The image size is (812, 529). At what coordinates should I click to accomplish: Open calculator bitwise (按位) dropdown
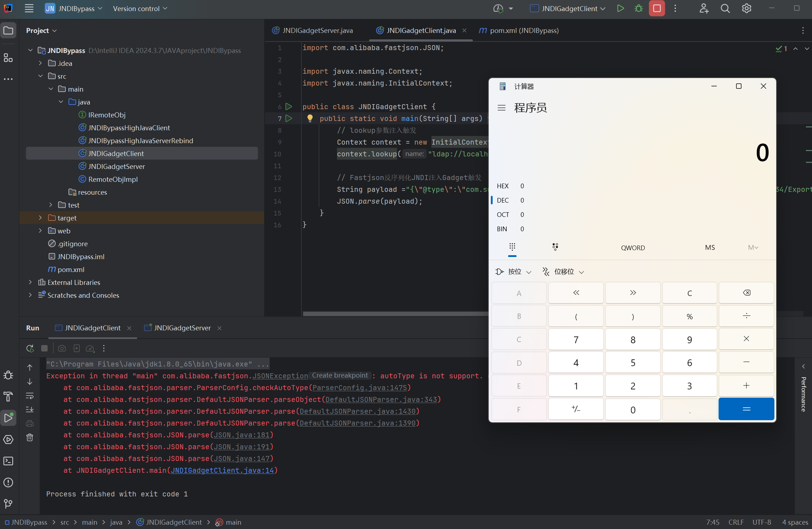tap(514, 272)
